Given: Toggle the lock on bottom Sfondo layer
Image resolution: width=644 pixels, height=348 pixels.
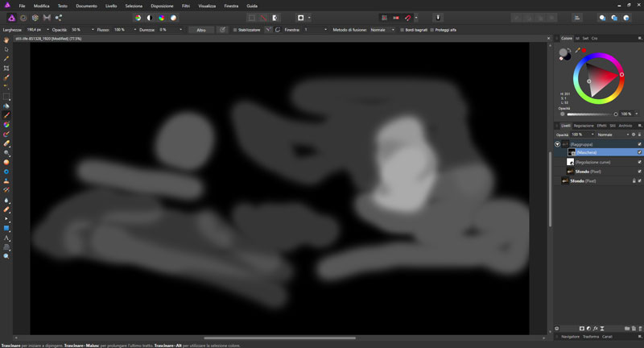Looking at the screenshot, I should [x=634, y=180].
